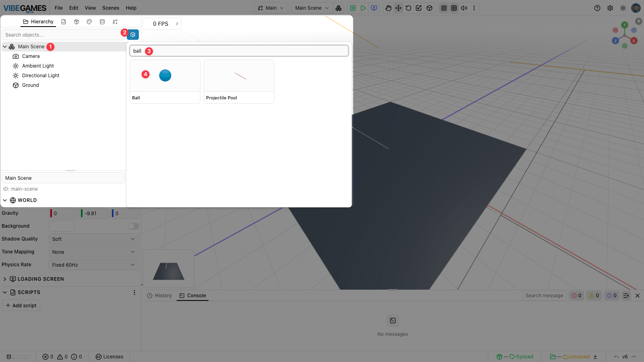Open the Shadow Quality Soft dropdown
This screenshot has height=362, width=644.
(94, 239)
